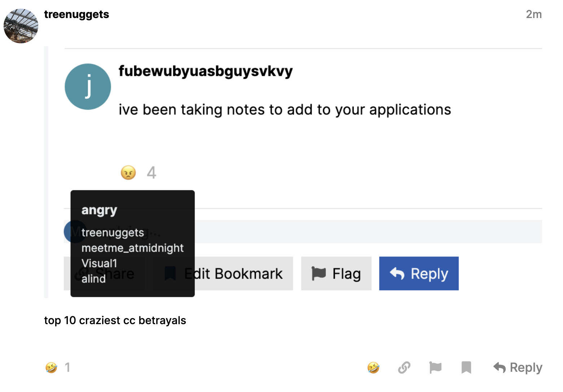Copy post link via chain icon
563x392 pixels.
click(x=404, y=367)
